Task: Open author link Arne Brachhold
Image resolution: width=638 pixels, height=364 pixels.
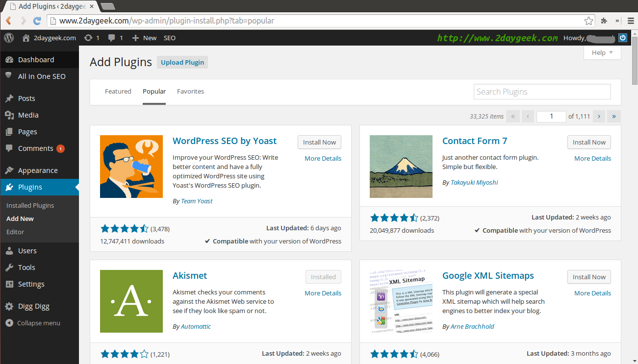Action: pos(472,326)
